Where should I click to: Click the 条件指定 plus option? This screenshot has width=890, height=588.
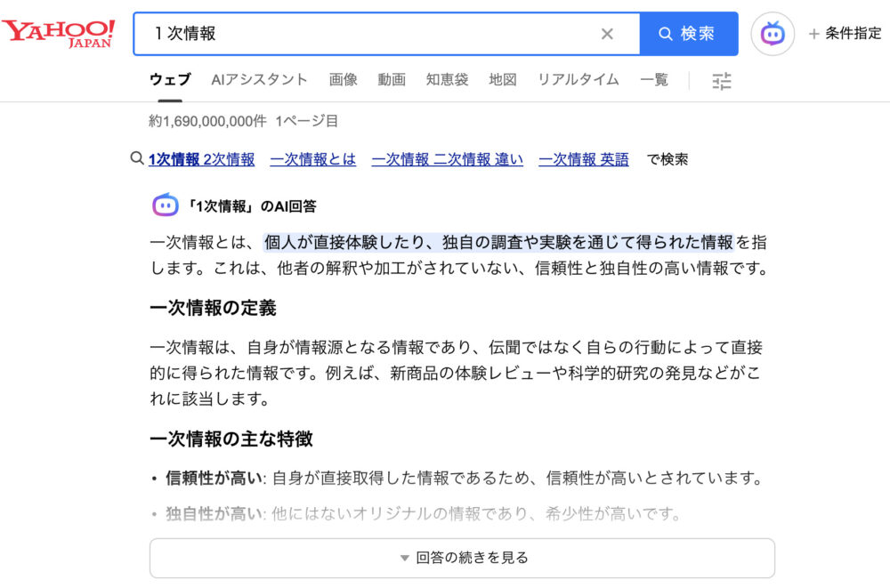tap(844, 34)
